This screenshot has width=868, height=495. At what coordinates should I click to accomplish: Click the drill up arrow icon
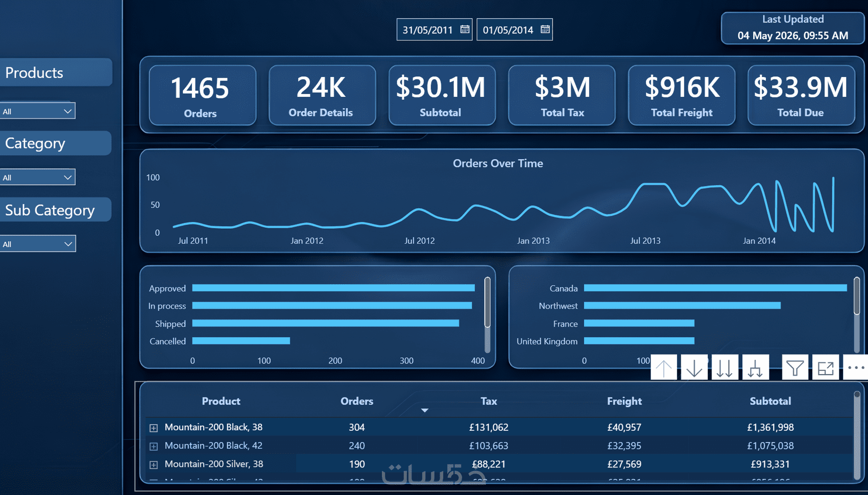tap(664, 367)
